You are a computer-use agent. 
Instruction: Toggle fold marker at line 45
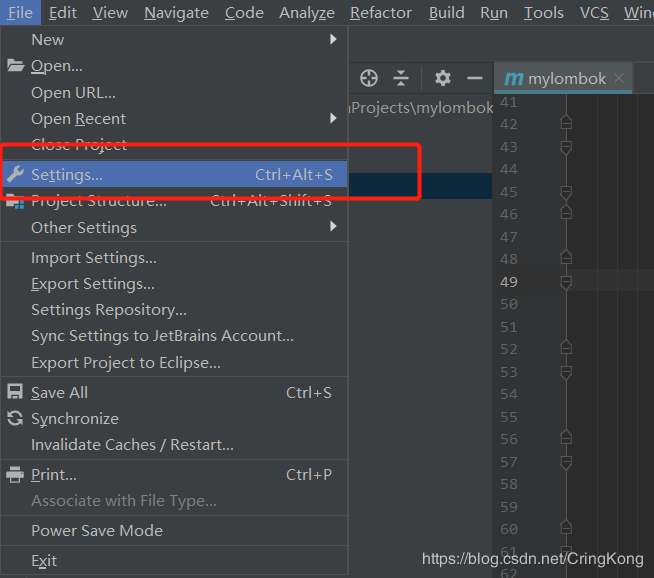566,193
